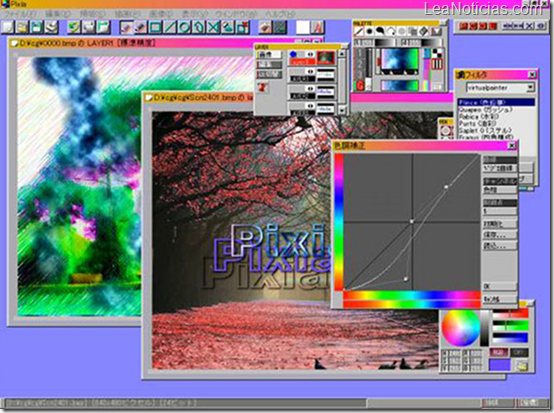554x413 pixels.
Task: Toggle the blue dot on first layer
Action: [293, 54]
